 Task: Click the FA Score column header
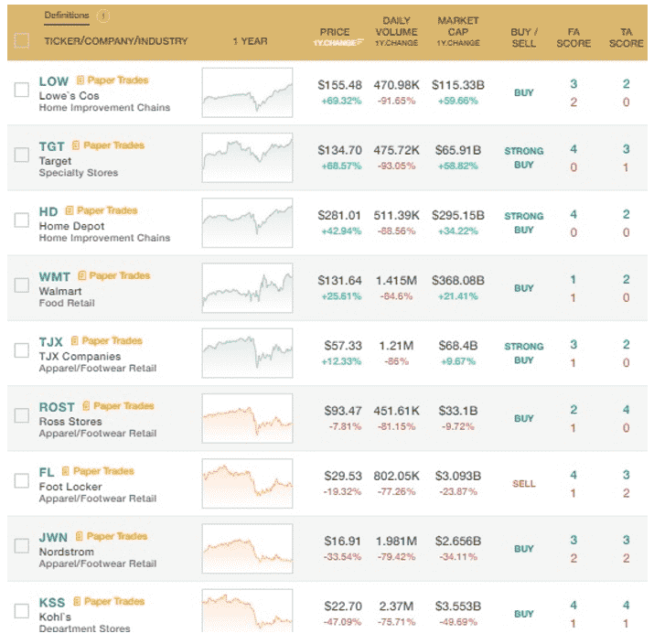[574, 38]
